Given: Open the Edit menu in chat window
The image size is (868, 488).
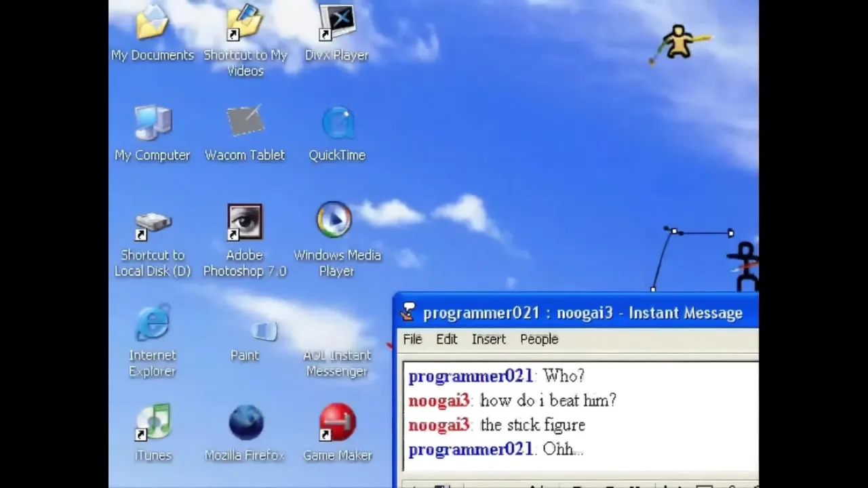Looking at the screenshot, I should click(446, 340).
